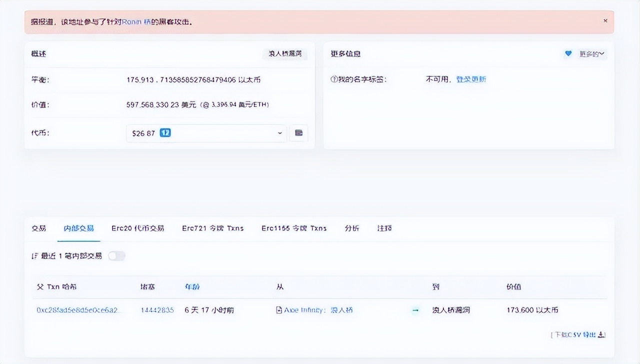This screenshot has height=364, width=640.
Task: Expand the $26.87 token holdings dropdown
Action: tap(206, 133)
